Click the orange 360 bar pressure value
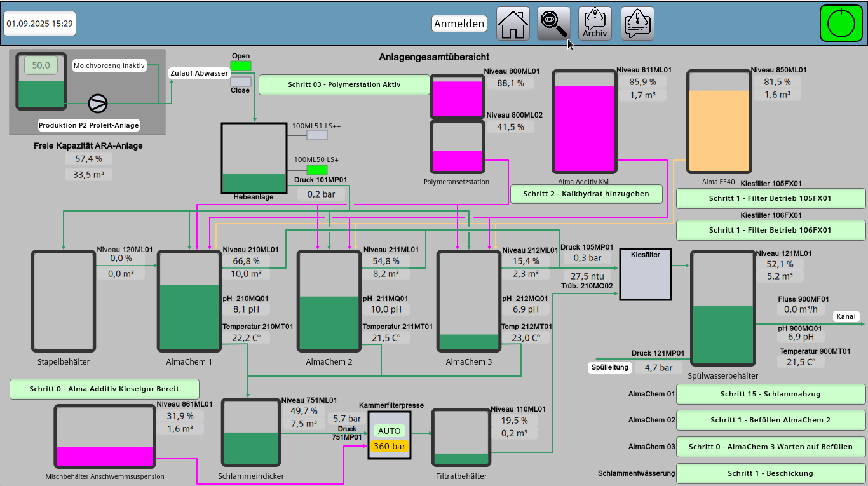This screenshot has width=868, height=486. click(389, 446)
